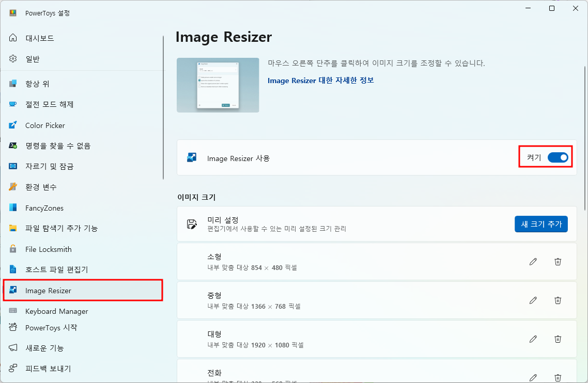Click the Keyboard Manager keyboard icon
Viewport: 588px width, 383px height.
(x=13, y=311)
